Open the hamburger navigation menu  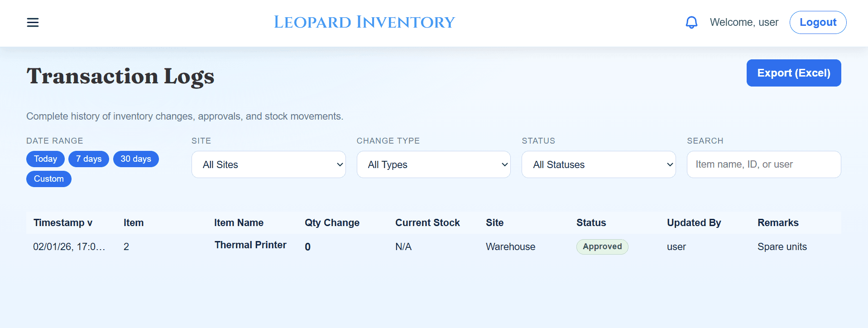tap(32, 22)
